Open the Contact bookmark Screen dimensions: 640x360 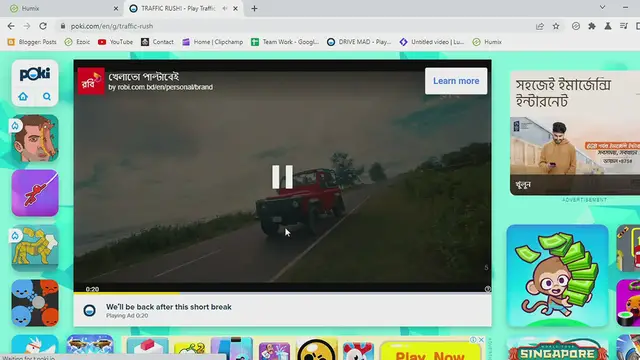click(158, 42)
